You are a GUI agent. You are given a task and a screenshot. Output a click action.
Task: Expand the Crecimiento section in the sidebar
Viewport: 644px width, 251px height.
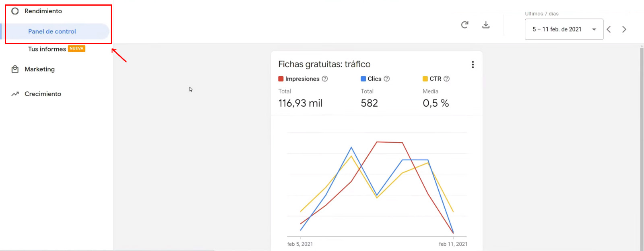pos(43,94)
